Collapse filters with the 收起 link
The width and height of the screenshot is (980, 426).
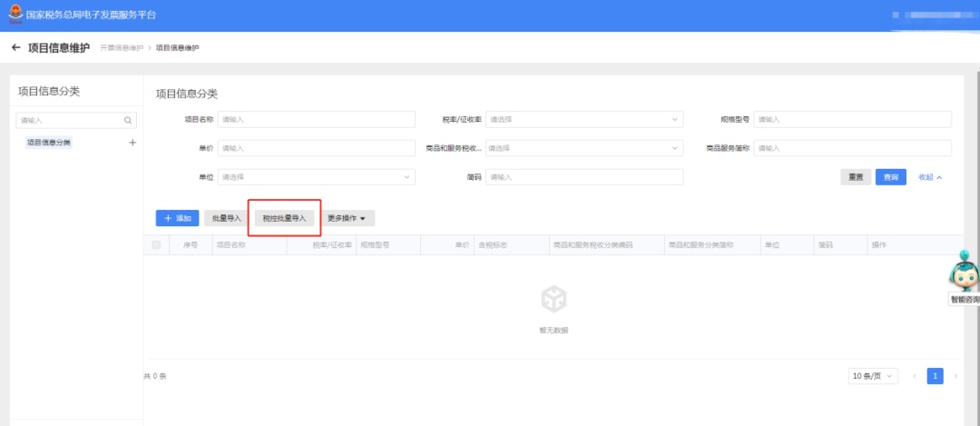(930, 177)
